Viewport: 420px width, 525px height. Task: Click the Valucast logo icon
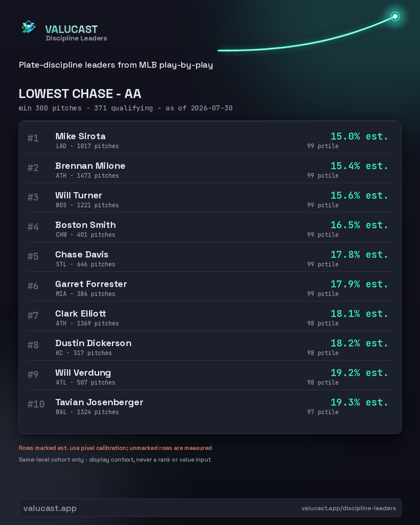pyautogui.click(x=29, y=27)
